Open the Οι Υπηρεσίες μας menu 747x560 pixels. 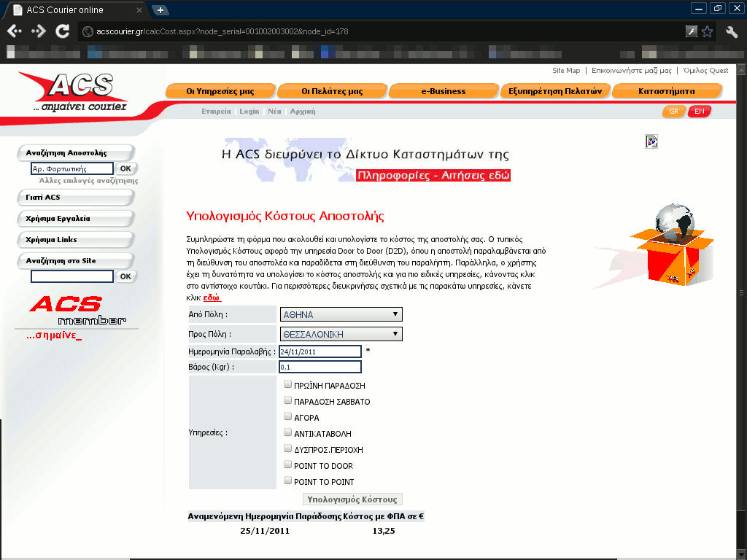coord(220,91)
